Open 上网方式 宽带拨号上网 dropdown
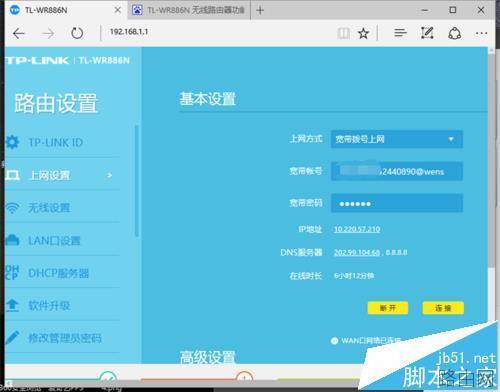The height and width of the screenshot is (392, 500). [397, 139]
